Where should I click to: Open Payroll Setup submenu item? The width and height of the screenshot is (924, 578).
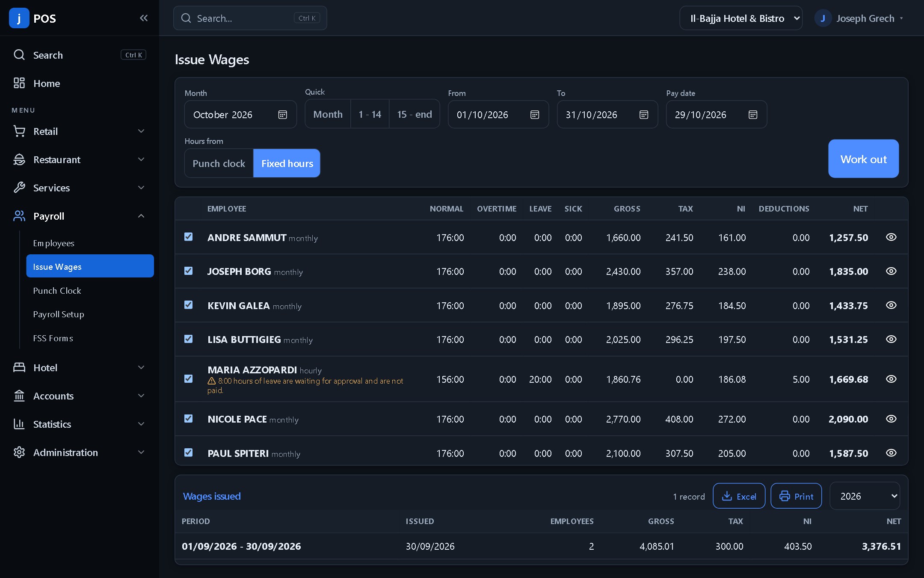tap(90, 314)
